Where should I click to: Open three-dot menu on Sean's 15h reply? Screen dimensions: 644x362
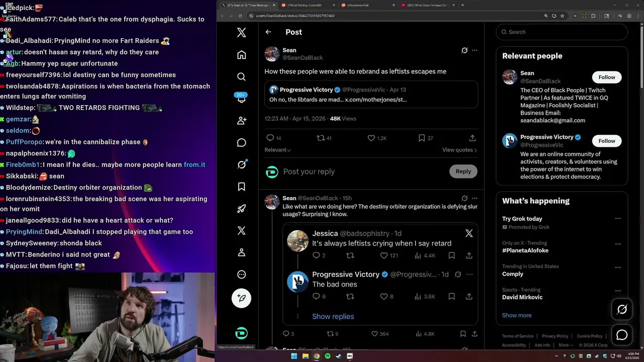[x=474, y=198]
